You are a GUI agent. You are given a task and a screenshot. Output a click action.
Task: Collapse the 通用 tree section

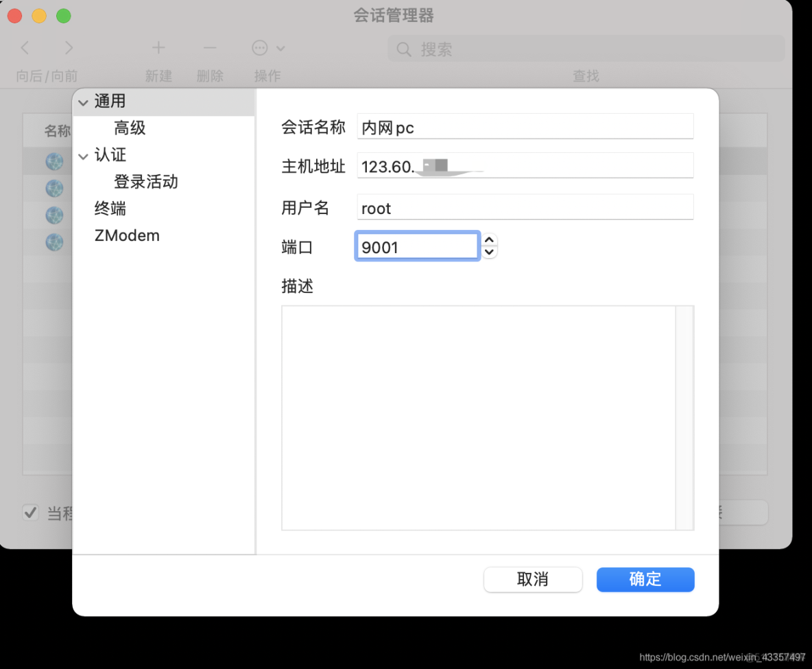point(84,103)
